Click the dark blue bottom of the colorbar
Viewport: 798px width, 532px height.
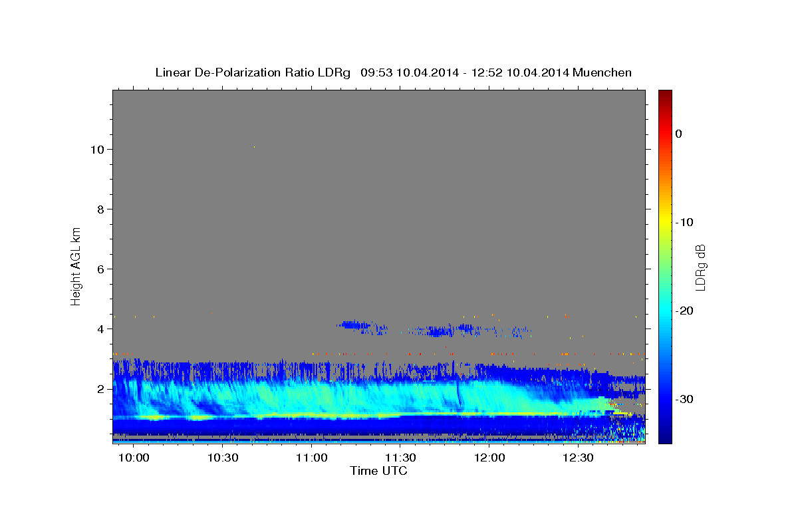coord(665,438)
